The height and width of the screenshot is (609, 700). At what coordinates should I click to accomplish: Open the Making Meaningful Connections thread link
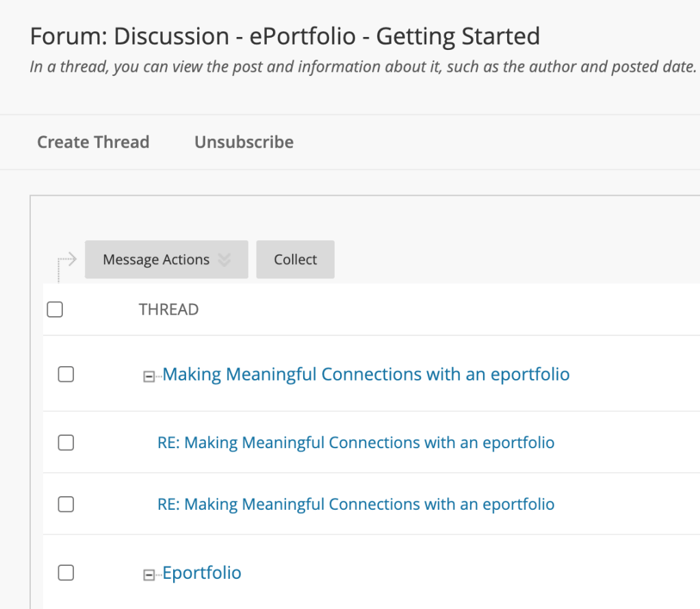pos(366,374)
